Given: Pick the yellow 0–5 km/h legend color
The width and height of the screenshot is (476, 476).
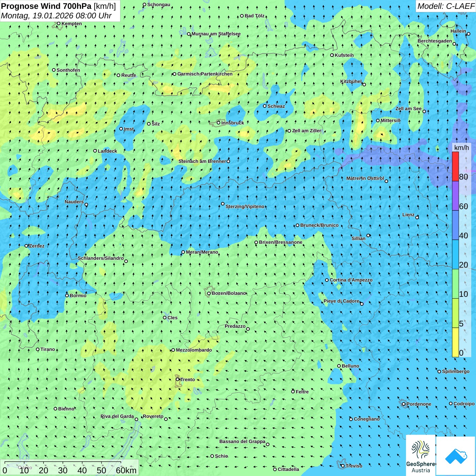Looking at the screenshot, I should (x=455, y=342).
